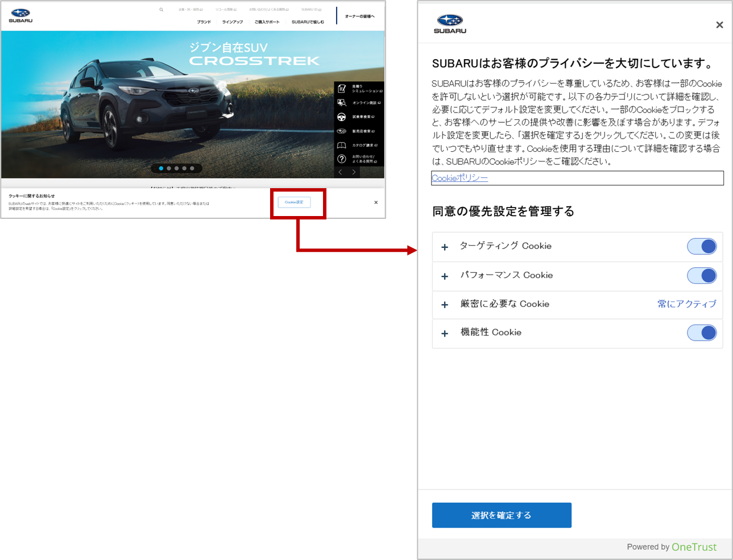Click the steering wheel 試乗車検索 icon
This screenshot has height=560, width=733.
click(x=342, y=117)
